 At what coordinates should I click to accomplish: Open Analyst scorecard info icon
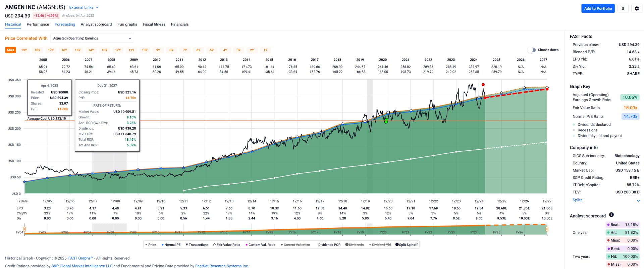point(611,215)
